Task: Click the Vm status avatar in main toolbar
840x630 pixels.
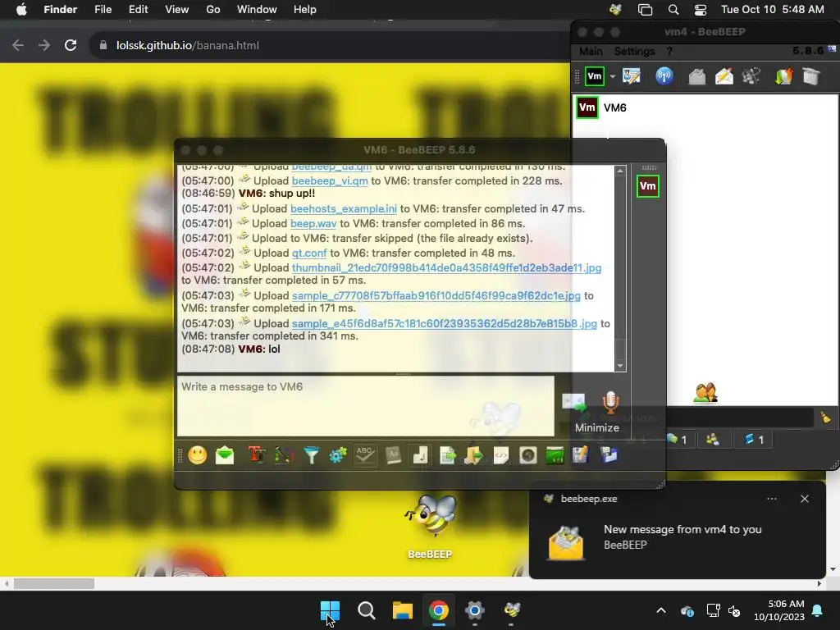Action: 595,76
